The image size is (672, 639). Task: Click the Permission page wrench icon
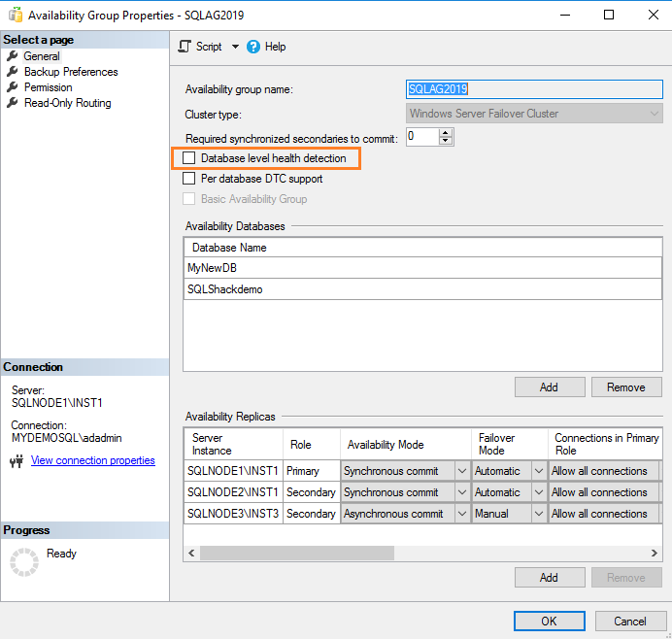click(13, 87)
